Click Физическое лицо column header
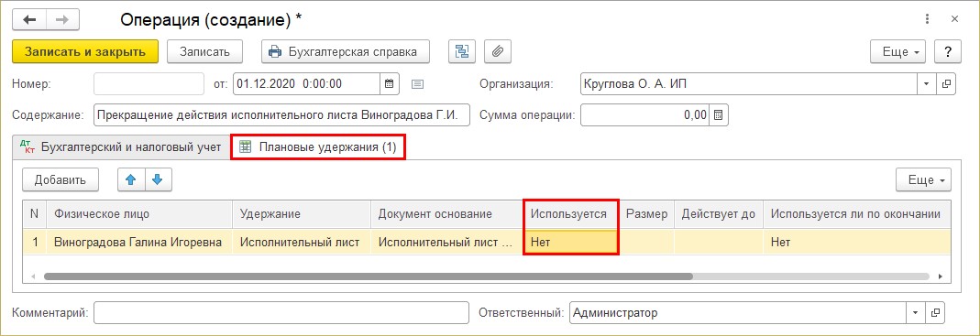 tap(139, 214)
